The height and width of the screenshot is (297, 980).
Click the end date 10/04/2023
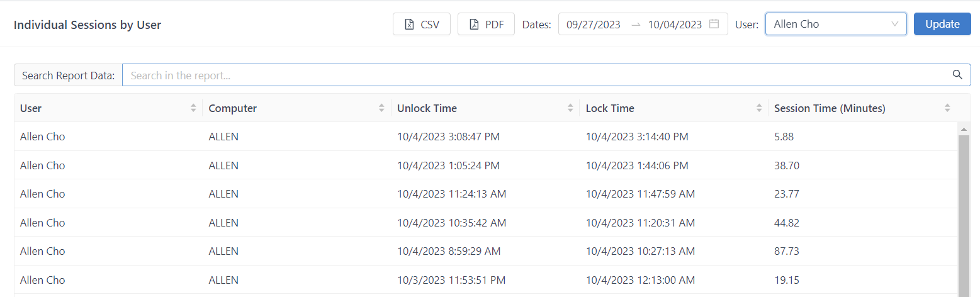click(675, 25)
